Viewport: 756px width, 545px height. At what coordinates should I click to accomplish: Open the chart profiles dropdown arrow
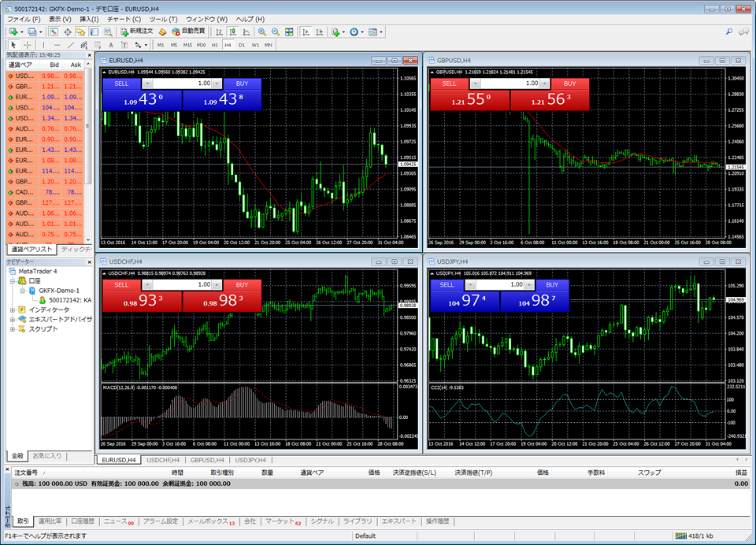point(42,32)
